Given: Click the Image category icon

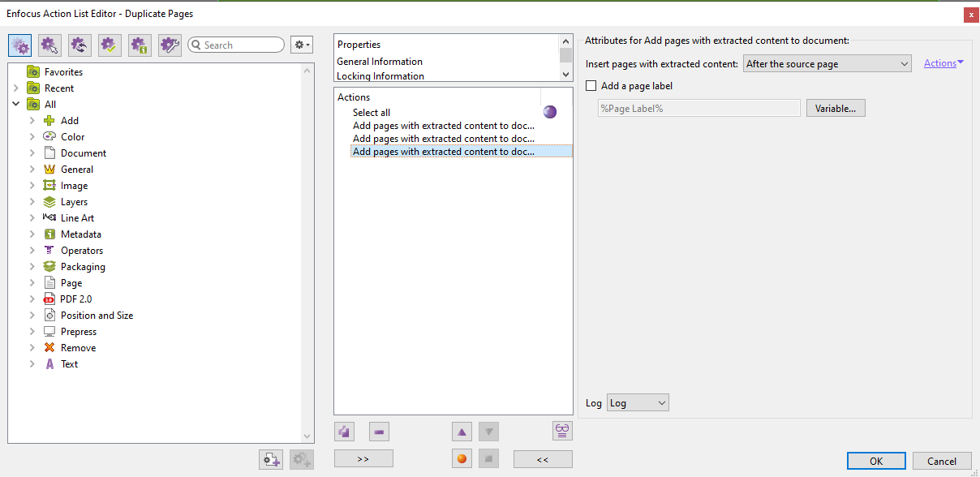Looking at the screenshot, I should [x=49, y=185].
